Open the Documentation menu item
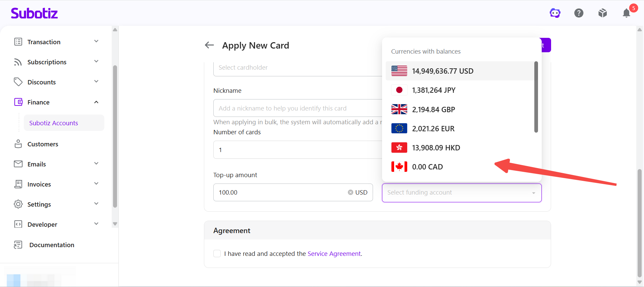The image size is (644, 287). (x=52, y=245)
